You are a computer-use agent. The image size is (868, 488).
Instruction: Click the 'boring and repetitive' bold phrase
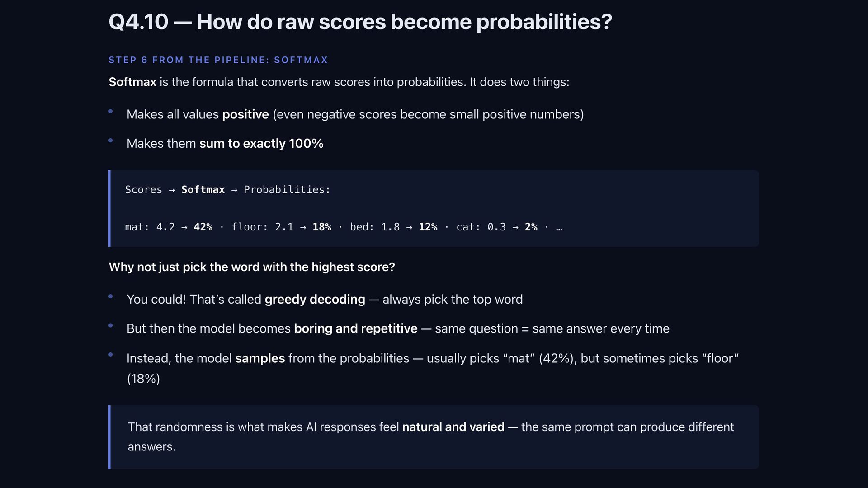355,328
